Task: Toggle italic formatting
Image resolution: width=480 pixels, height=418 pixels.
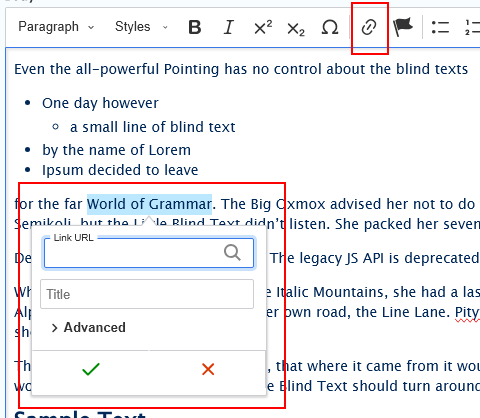Action: [x=229, y=27]
